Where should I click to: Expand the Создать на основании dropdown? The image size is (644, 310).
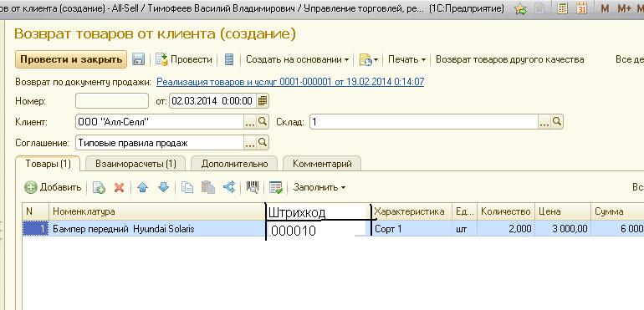pyautogui.click(x=298, y=59)
